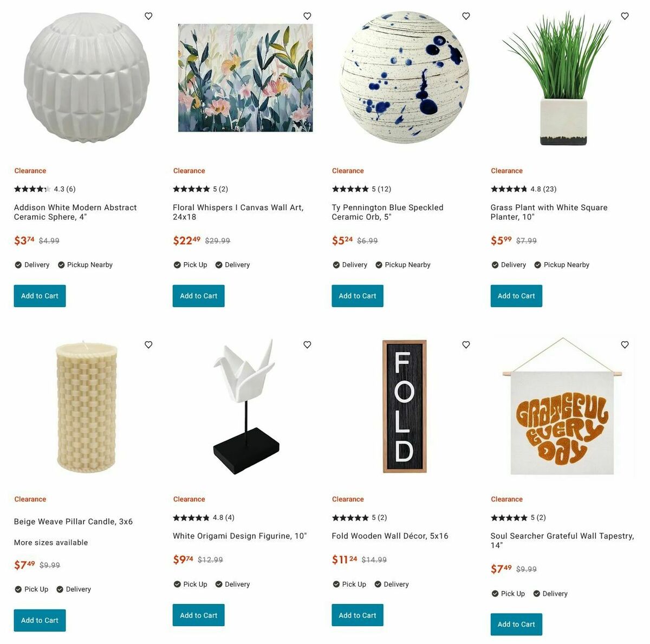Add Grass Plant planter to cart
Image resolution: width=650 pixels, height=644 pixels.
pos(516,296)
